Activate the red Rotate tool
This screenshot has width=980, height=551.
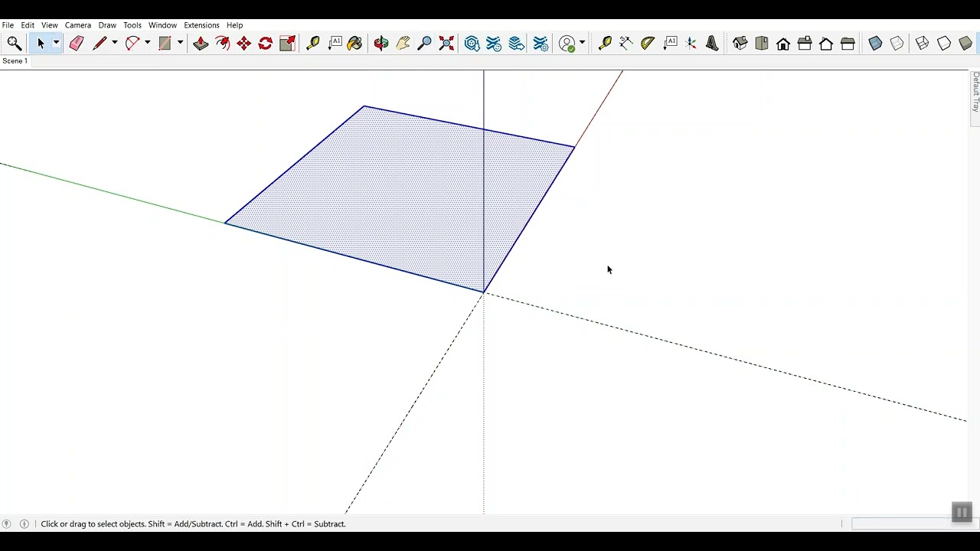[x=265, y=44]
